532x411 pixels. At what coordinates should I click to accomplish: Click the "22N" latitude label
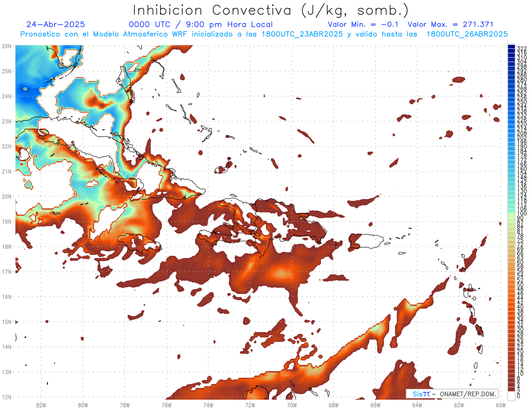point(7,146)
